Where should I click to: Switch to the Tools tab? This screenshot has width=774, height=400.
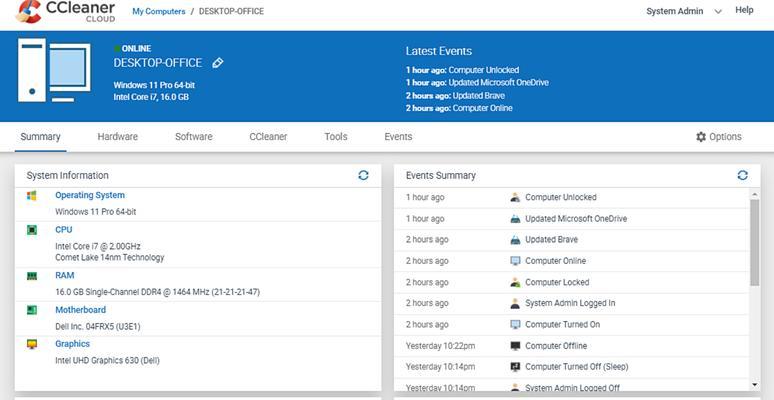click(x=336, y=137)
